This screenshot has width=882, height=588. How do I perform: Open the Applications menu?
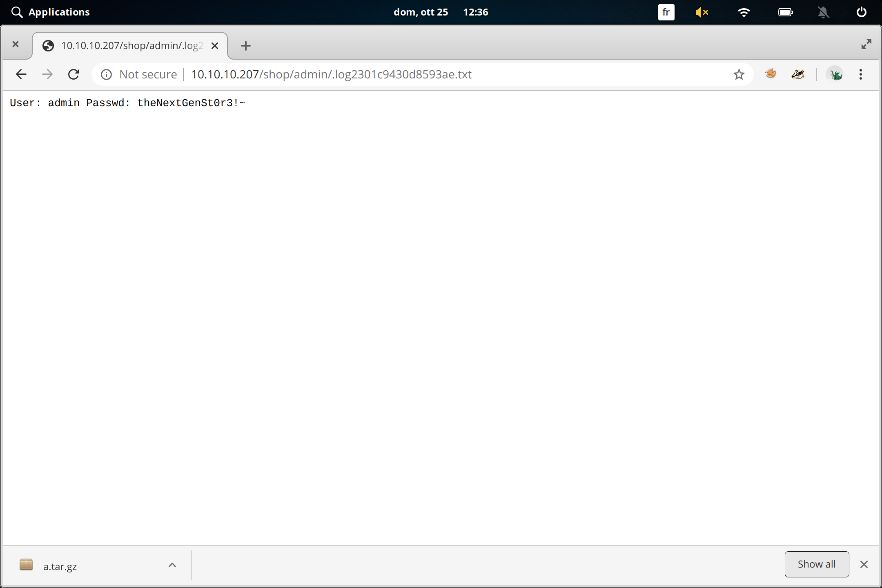(x=51, y=12)
